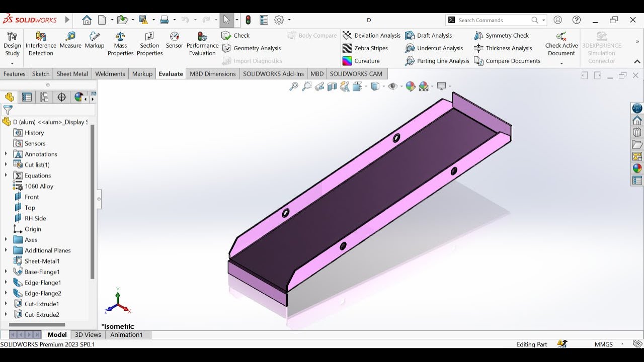
Task: Open Compare Documents
Action: [x=507, y=61]
